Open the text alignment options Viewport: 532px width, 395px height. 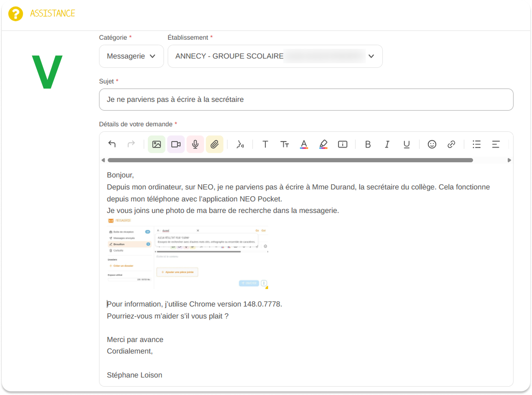pos(496,144)
